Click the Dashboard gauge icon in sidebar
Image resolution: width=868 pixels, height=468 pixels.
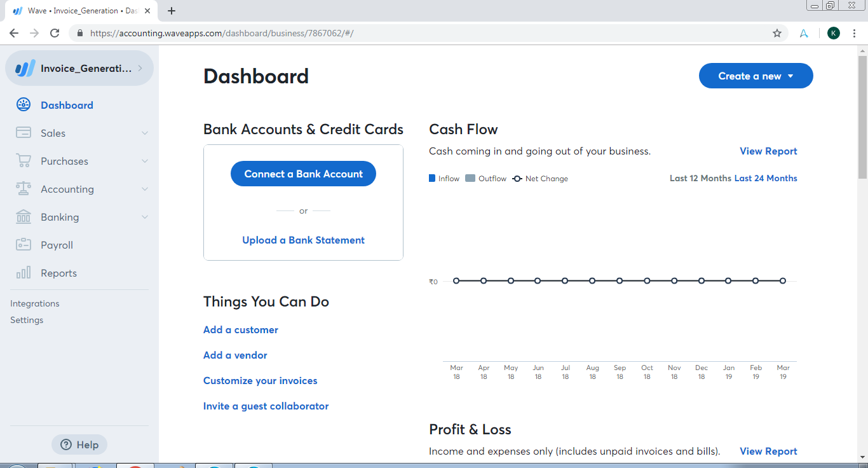tap(24, 105)
